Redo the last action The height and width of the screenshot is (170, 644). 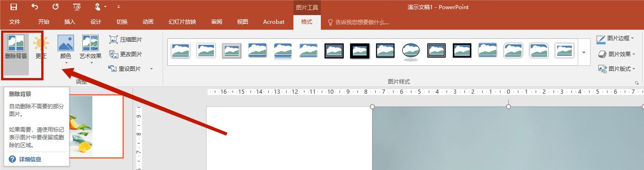pyautogui.click(x=55, y=7)
